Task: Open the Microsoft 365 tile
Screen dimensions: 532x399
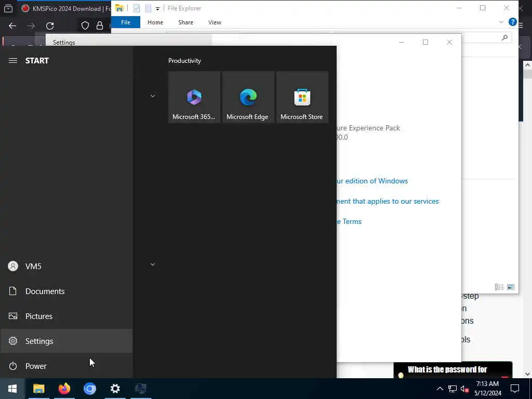Action: tap(194, 97)
